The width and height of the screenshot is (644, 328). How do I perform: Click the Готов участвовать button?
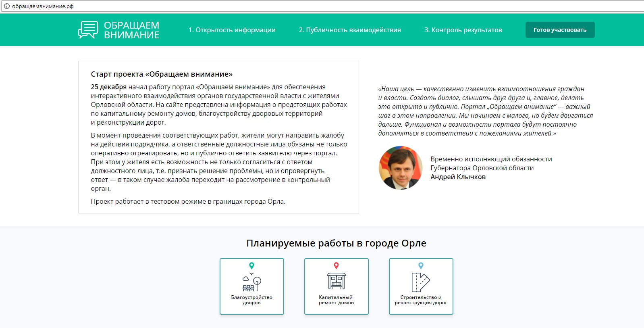[560, 30]
